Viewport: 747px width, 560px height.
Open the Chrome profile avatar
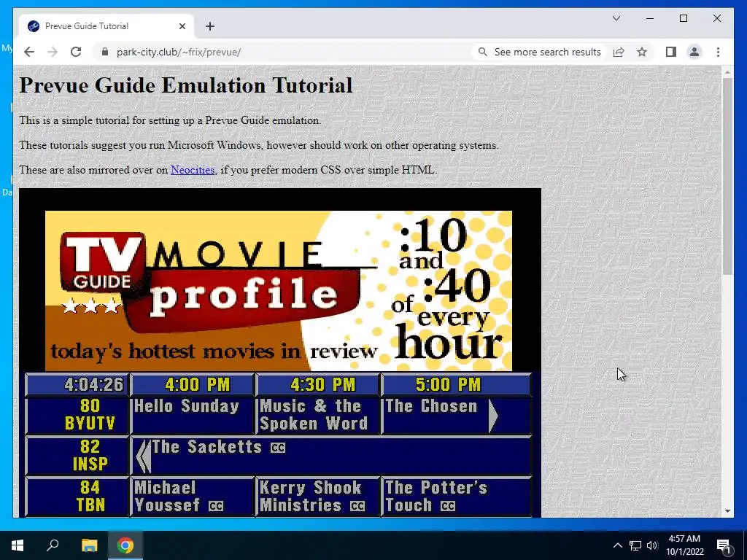click(x=694, y=52)
